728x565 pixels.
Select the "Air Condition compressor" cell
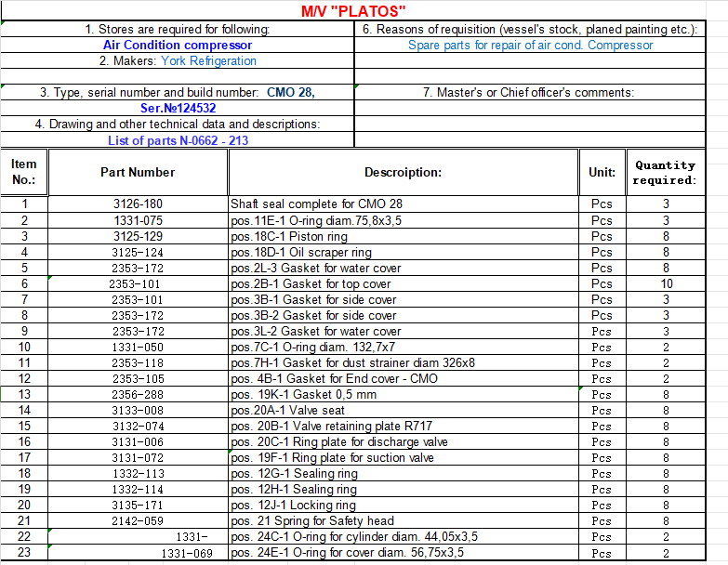178,45
